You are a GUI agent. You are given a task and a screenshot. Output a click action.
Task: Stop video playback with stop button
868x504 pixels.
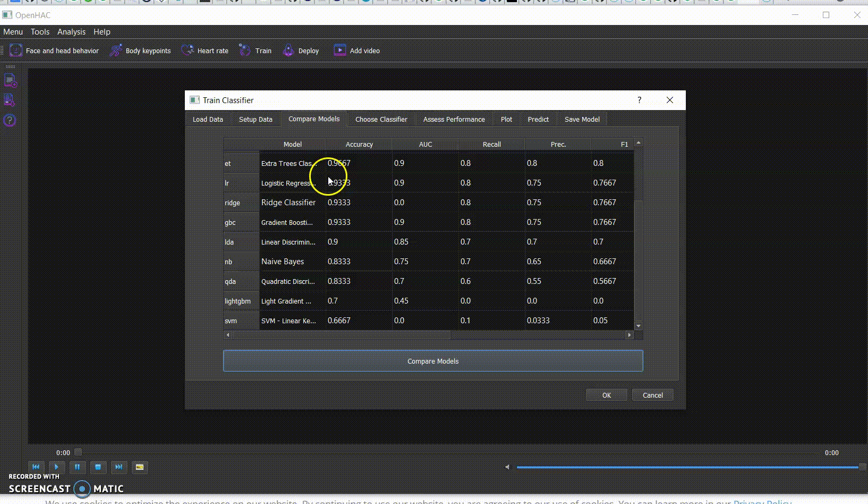point(98,467)
